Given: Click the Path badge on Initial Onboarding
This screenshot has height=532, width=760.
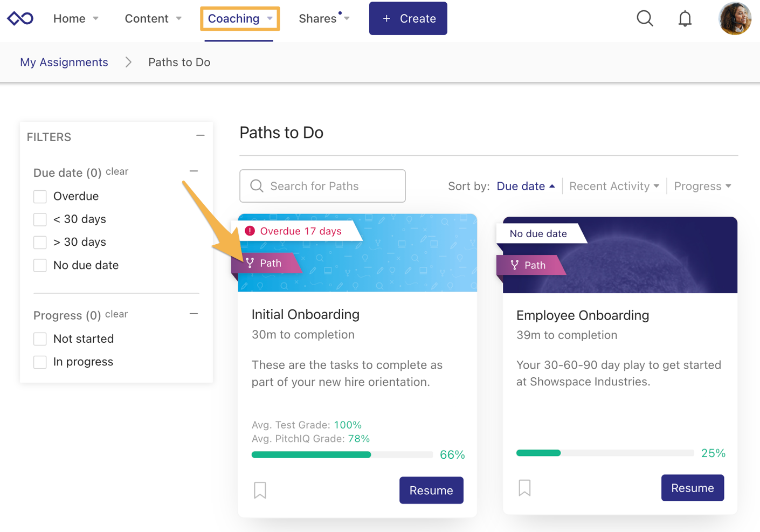Looking at the screenshot, I should pos(268,263).
